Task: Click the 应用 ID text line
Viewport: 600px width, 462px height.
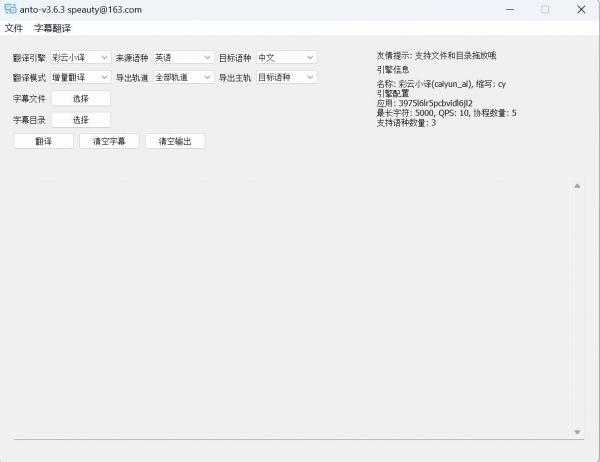Action: point(425,103)
